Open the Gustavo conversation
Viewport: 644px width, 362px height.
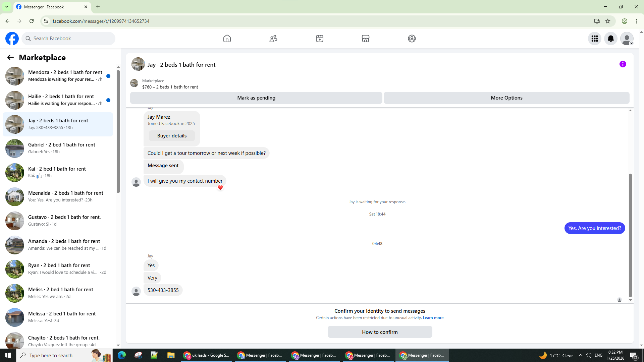tap(58, 221)
